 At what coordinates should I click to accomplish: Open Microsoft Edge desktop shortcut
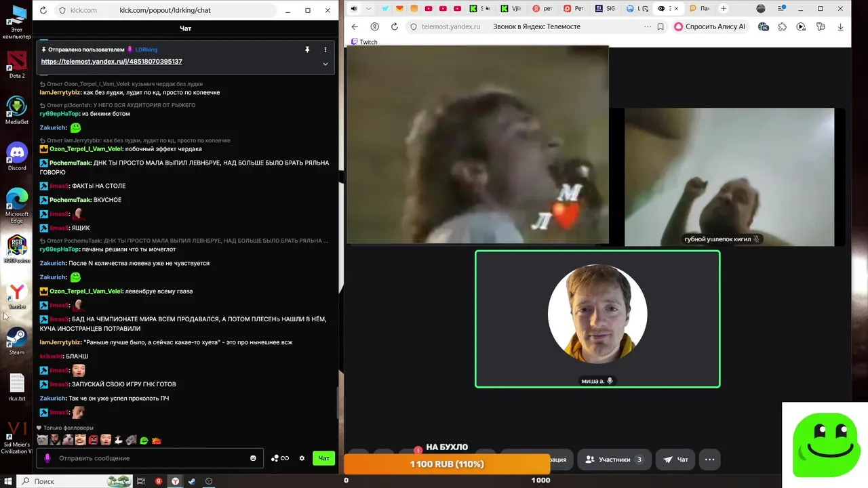17,205
